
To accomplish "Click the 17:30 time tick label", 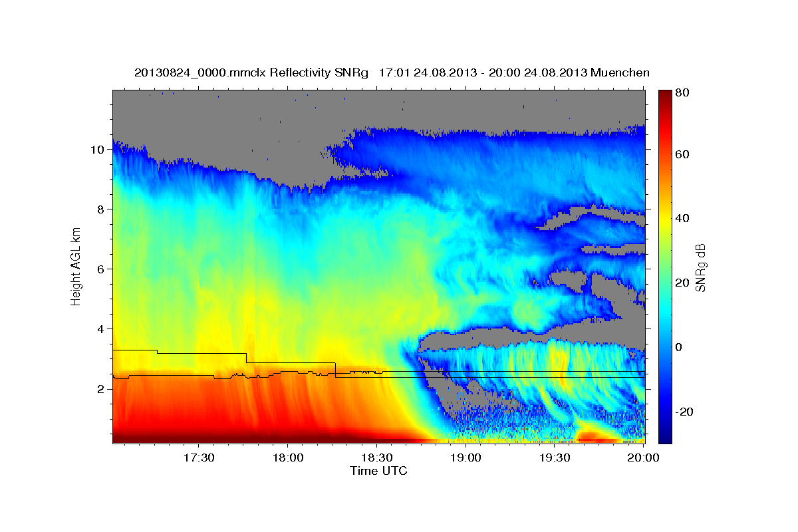I will click(198, 458).
